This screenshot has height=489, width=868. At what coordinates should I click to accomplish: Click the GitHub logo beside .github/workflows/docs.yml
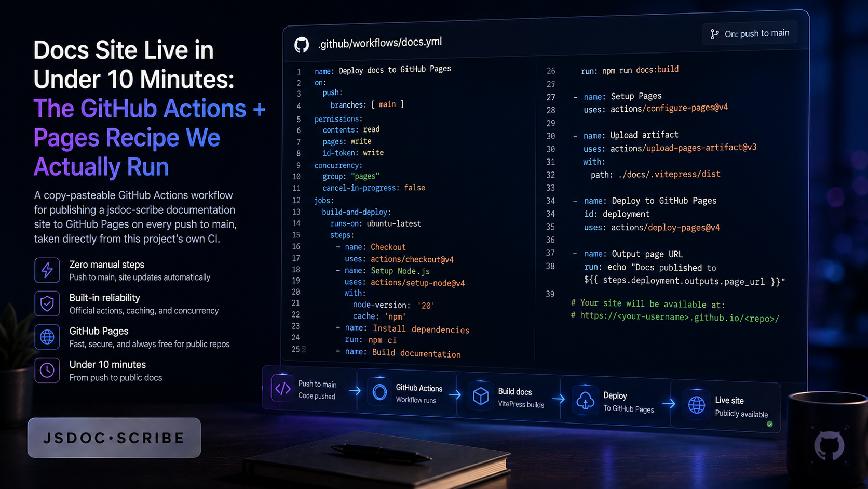302,45
